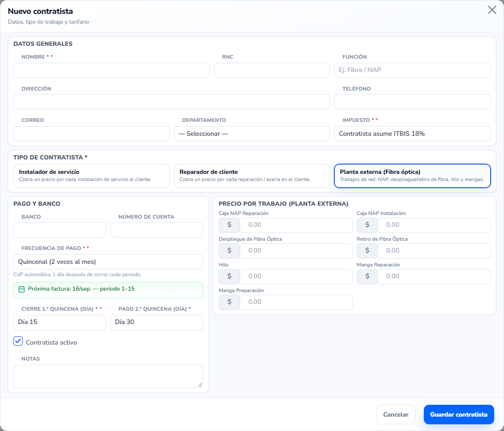Click the Despliegue de Fibra Óptica price field

[296, 250]
